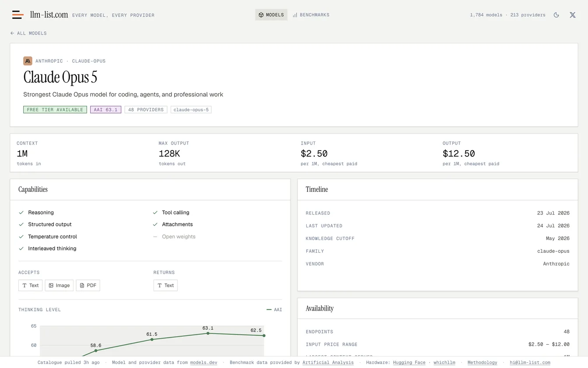Open the models.dev footer link
The width and height of the screenshot is (588, 368).
204,363
